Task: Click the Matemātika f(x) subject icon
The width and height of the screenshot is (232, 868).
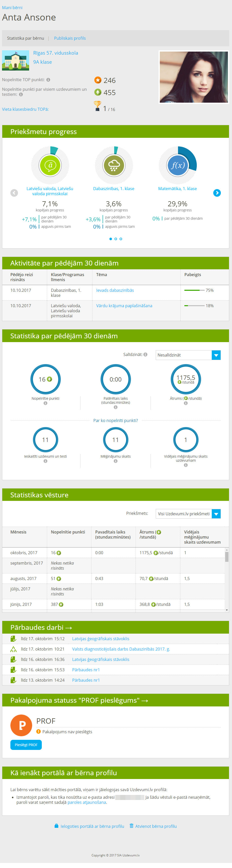Action: tap(178, 165)
